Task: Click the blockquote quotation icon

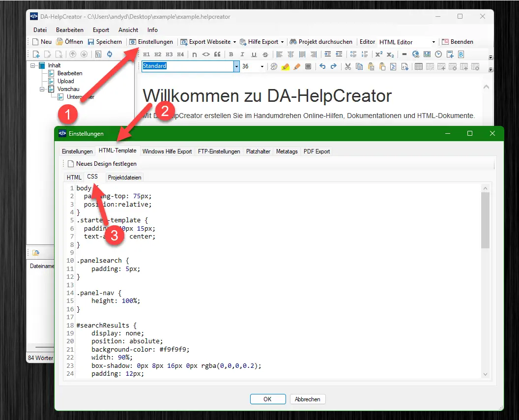Action: pos(217,55)
